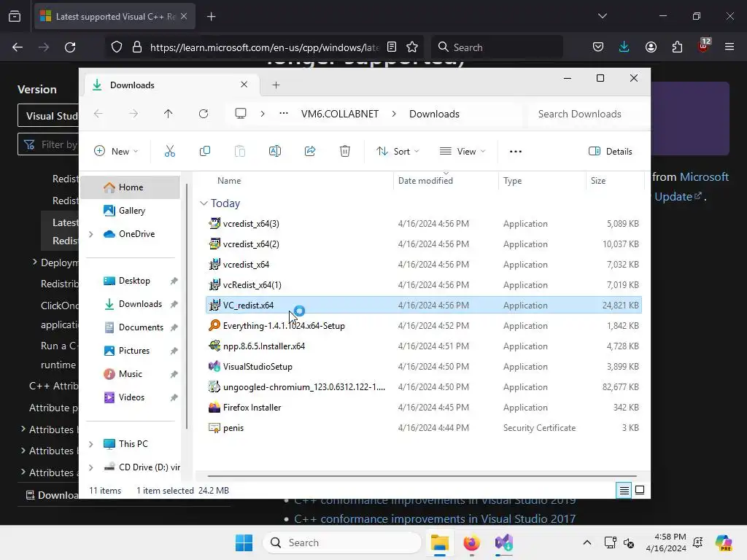The height and width of the screenshot is (560, 747).
Task: Open Gallery in the navigation pane
Action: click(131, 211)
